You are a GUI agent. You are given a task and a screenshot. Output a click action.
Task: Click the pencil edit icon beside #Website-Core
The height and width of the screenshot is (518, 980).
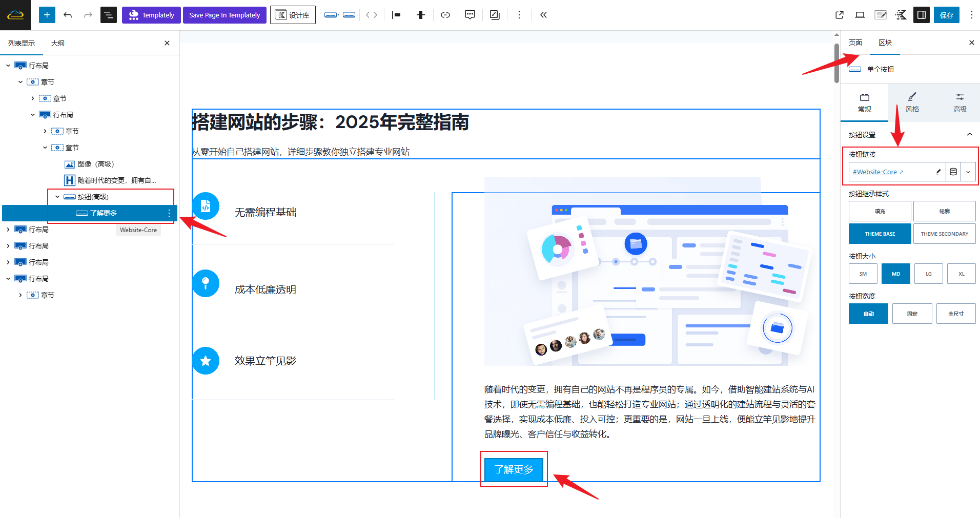click(938, 172)
